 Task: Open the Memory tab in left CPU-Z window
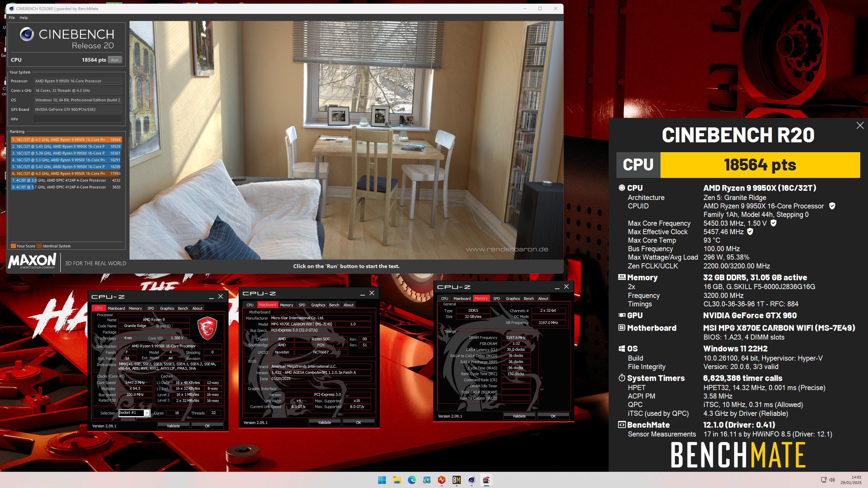click(x=135, y=308)
